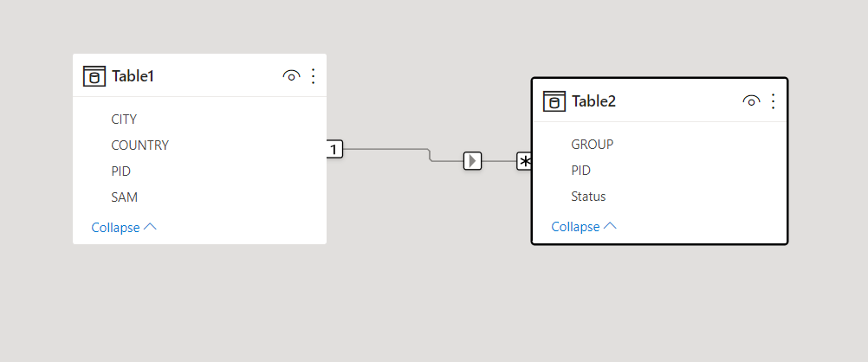This screenshot has height=362, width=868.
Task: Click the many-side asterisk cardinality marker
Action: coord(524,161)
